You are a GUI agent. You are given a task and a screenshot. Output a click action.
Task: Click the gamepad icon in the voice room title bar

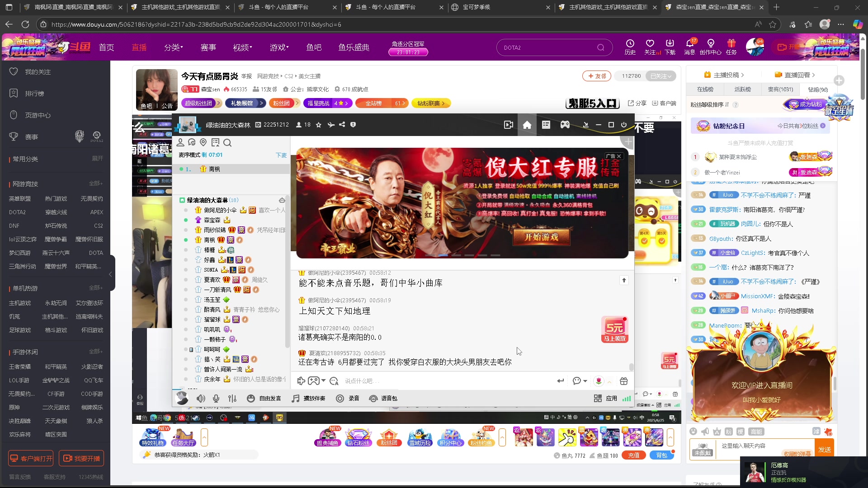pos(565,125)
